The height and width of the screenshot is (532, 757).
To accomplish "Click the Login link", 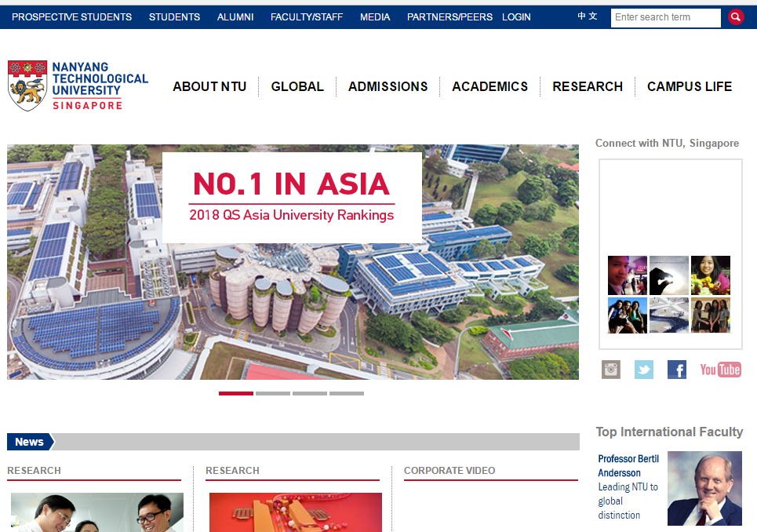I will click(516, 17).
